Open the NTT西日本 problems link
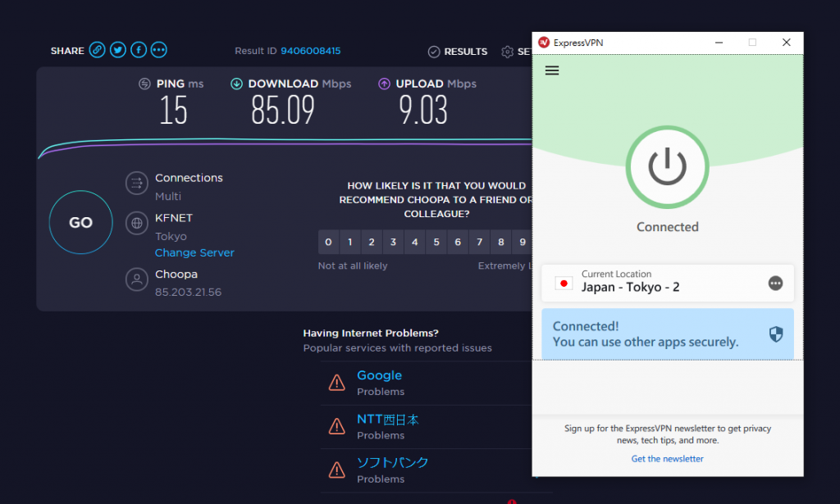This screenshot has height=504, width=840. click(388, 420)
